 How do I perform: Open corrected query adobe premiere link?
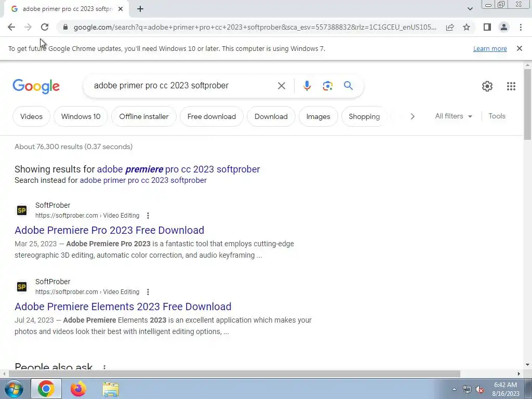[x=179, y=169]
